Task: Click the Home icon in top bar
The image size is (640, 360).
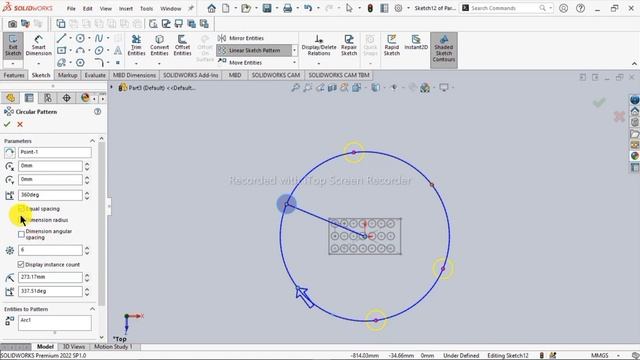Action: (211, 8)
